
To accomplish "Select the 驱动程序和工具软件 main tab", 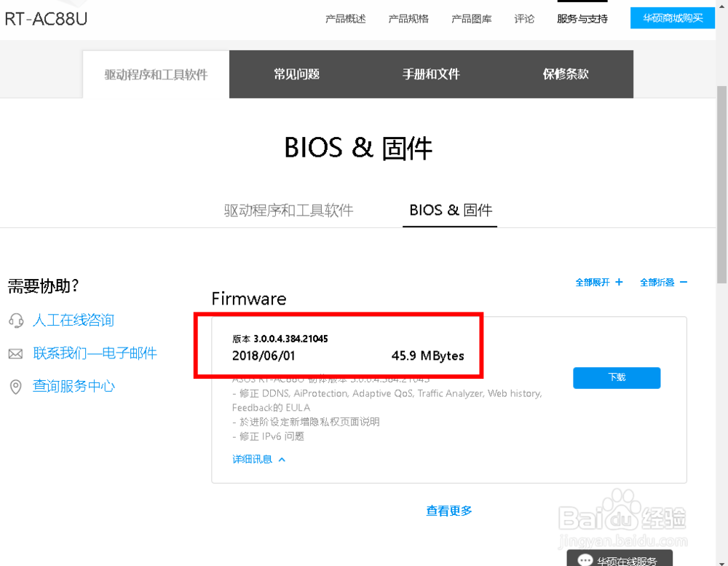I will 156,74.
